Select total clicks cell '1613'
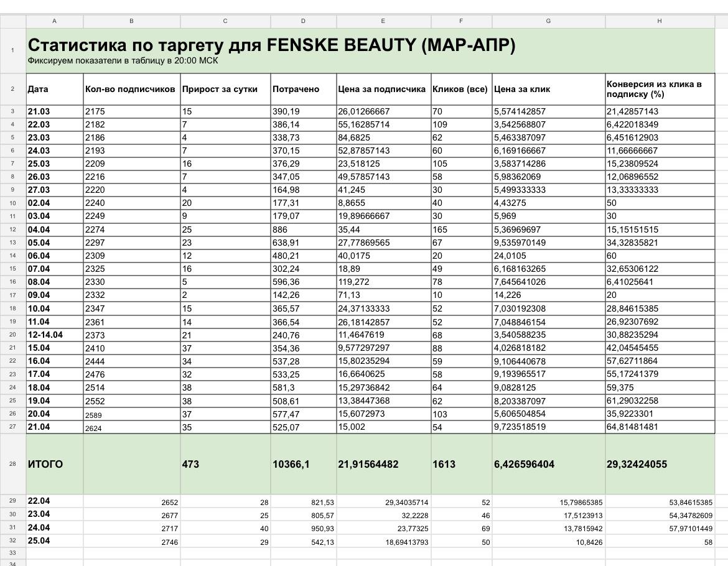 click(462, 464)
